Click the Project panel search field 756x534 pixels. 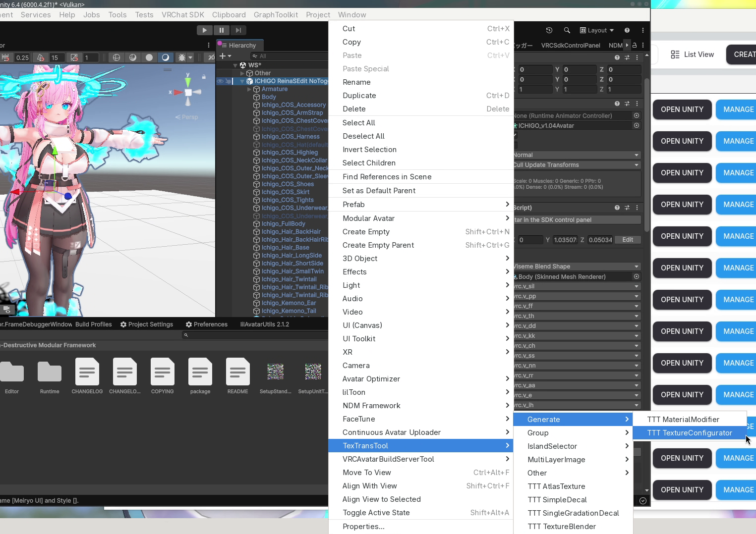(x=255, y=335)
